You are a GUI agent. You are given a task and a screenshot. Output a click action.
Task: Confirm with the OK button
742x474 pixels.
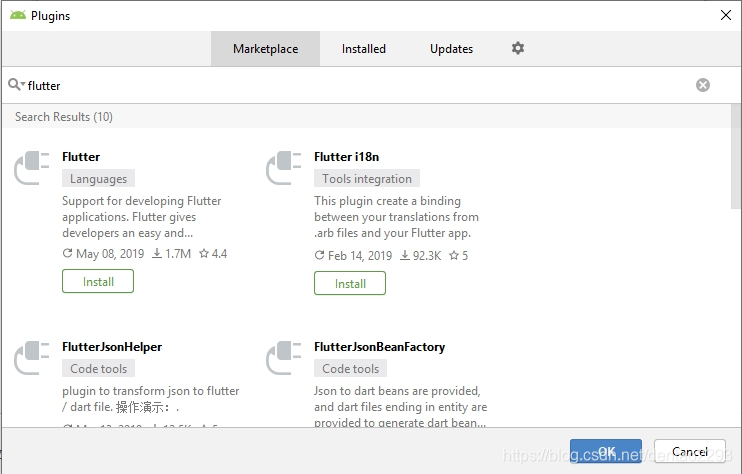(606, 451)
